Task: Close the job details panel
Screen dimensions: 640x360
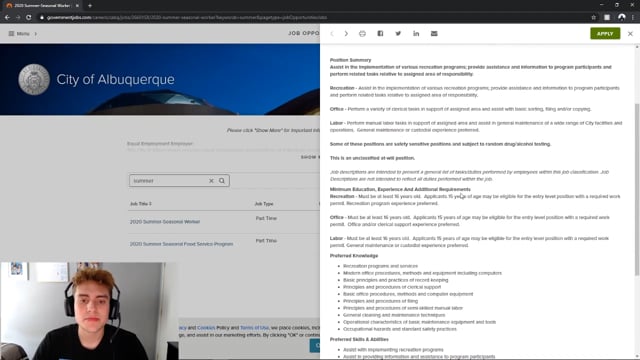Action: click(630, 33)
